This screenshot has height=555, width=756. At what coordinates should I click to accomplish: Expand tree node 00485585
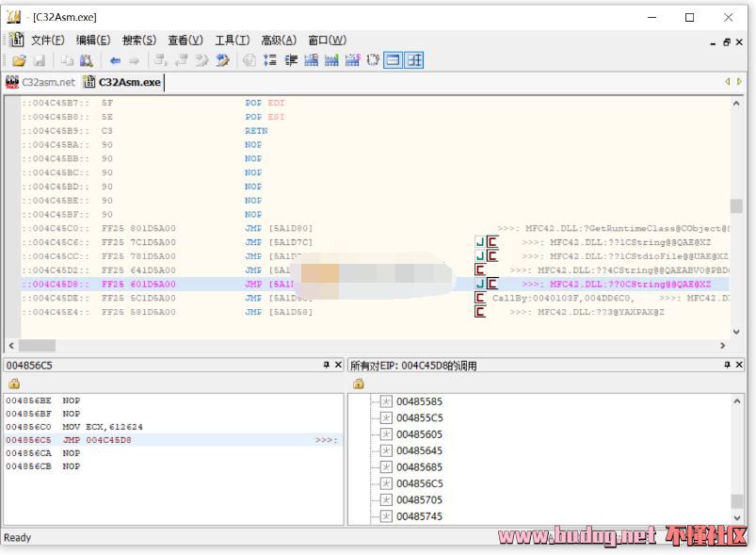386,401
